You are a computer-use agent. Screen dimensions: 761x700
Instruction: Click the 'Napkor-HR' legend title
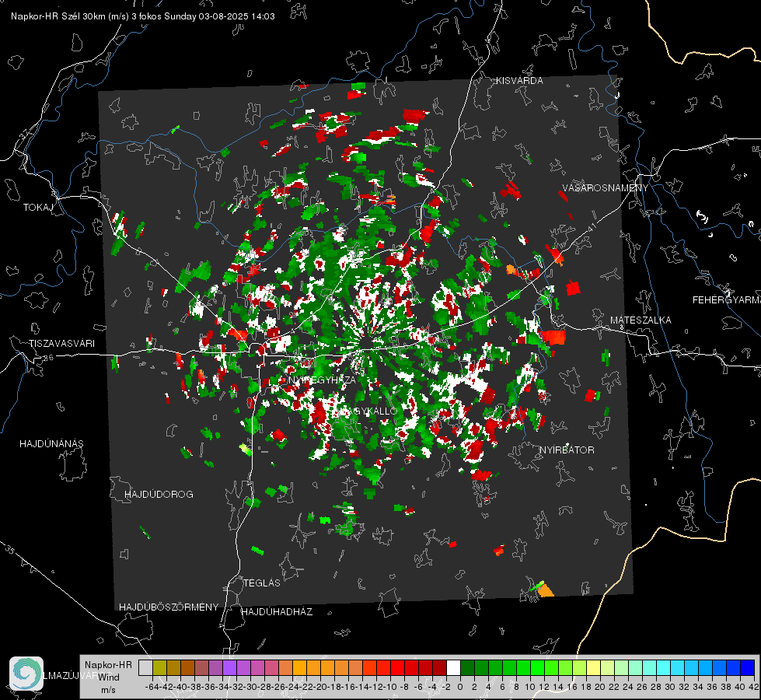click(108, 665)
